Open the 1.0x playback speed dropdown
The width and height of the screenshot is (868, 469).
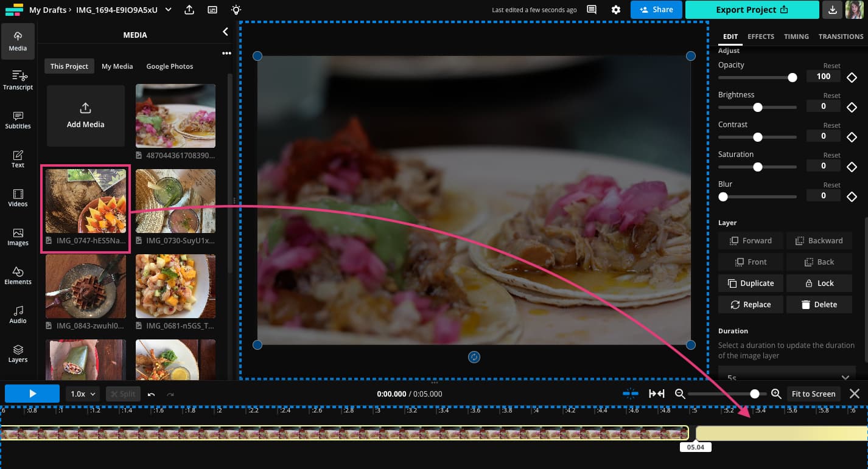coord(83,394)
